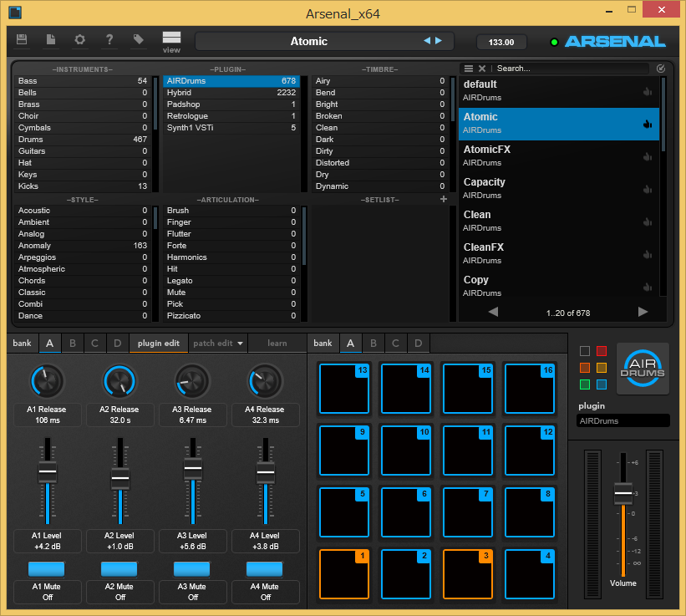Image resolution: width=686 pixels, height=616 pixels.
Task: Select the AtomicFX preset
Action: [559, 155]
